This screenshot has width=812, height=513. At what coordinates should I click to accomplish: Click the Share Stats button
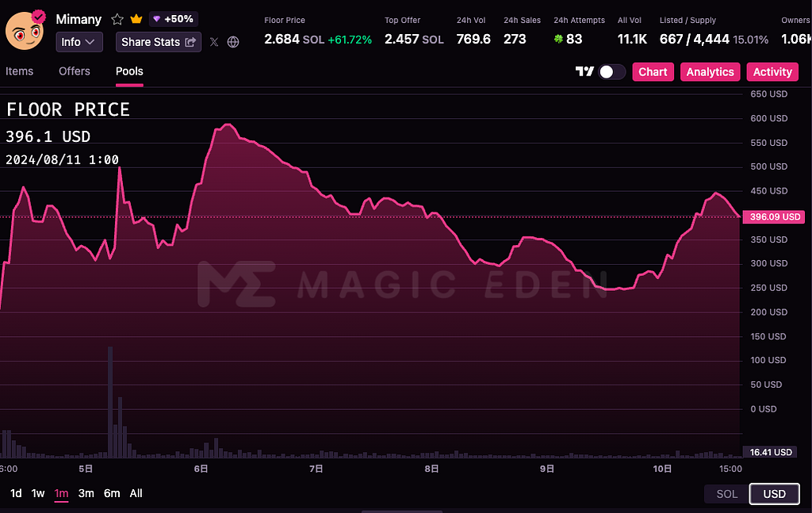pos(159,42)
